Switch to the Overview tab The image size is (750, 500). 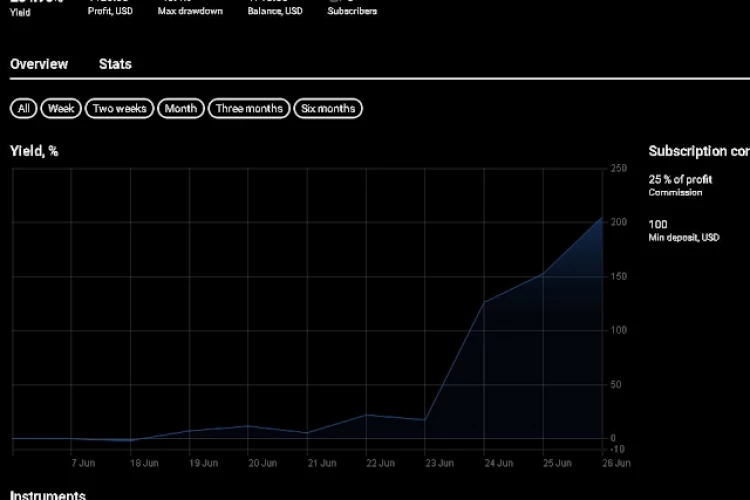(39, 64)
